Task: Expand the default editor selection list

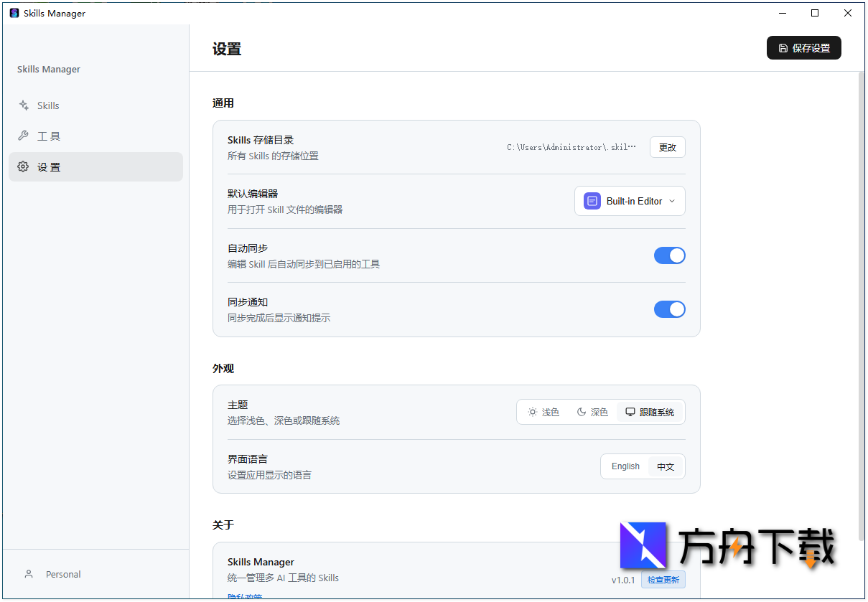Action: tap(630, 201)
